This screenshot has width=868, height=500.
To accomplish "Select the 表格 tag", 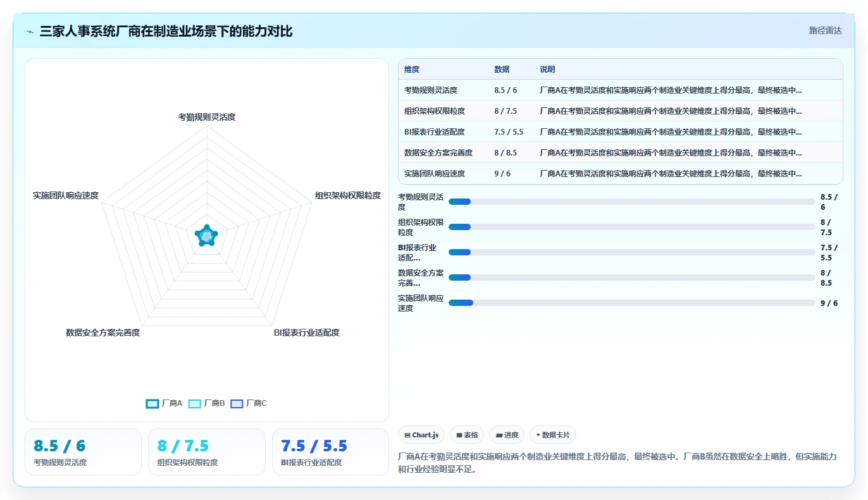I will pyautogui.click(x=467, y=435).
